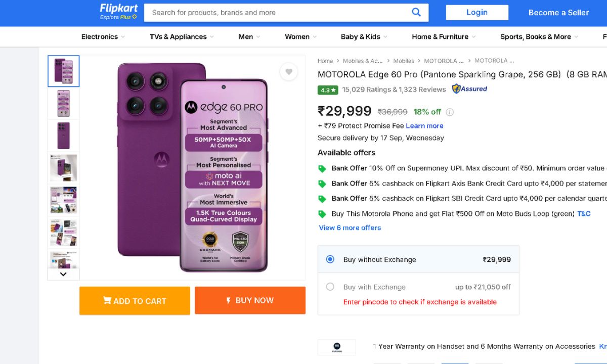Image resolution: width=607 pixels, height=364 pixels.
Task: Click the Motorola brand logo
Action: pyautogui.click(x=336, y=347)
